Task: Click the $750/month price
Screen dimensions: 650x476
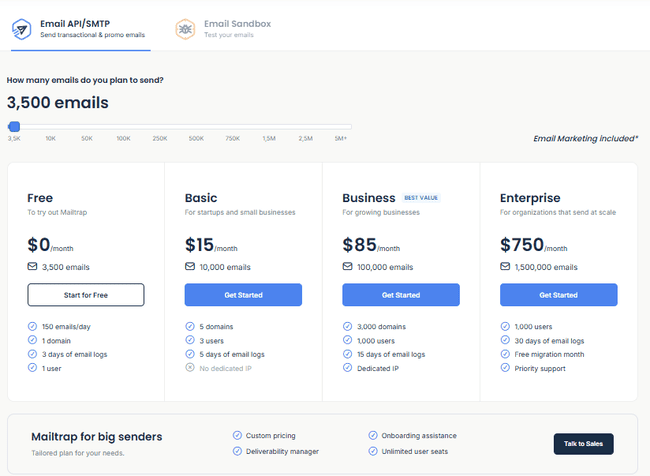Action: pyautogui.click(x=534, y=245)
